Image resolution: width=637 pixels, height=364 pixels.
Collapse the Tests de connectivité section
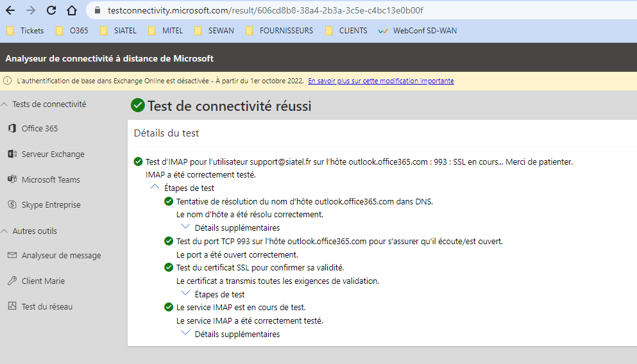pos(4,104)
